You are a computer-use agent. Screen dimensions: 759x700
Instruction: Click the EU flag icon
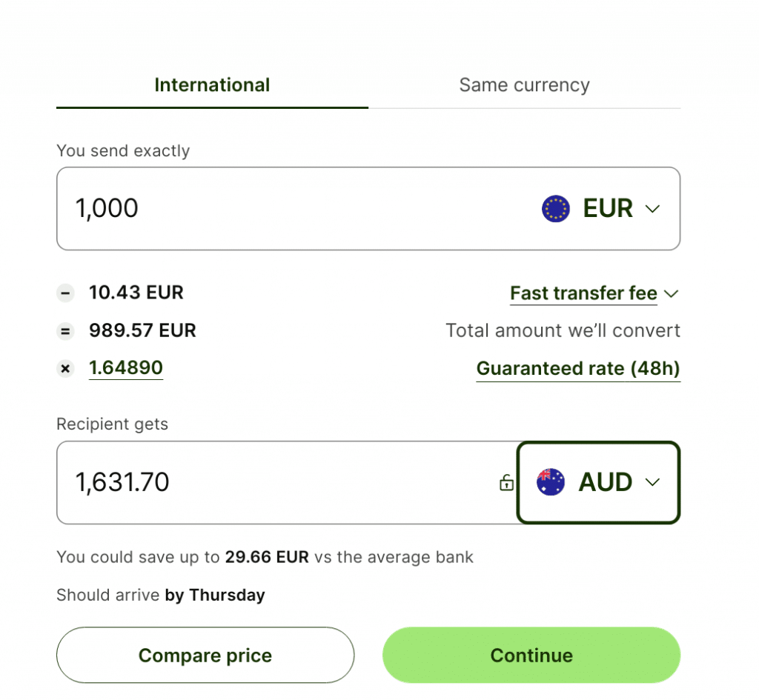556,208
